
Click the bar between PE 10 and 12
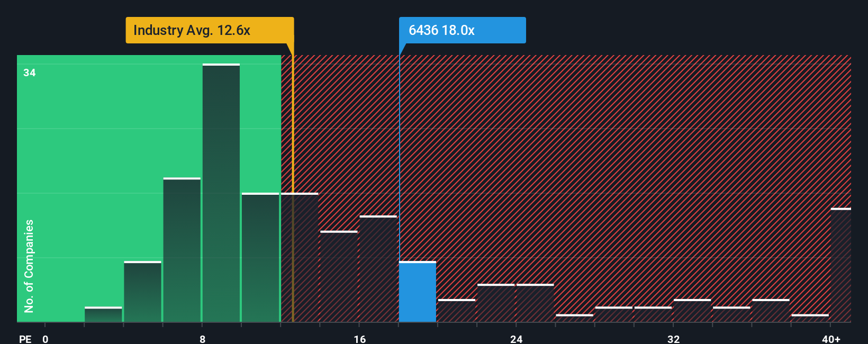(x=260, y=257)
